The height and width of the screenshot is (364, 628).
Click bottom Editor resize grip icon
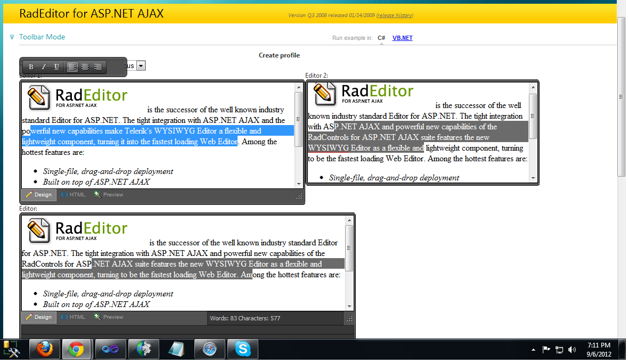coord(349,318)
